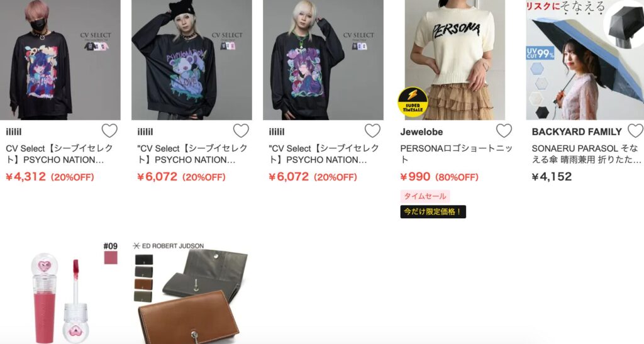Open the SONAERU parasol product photo
The width and height of the screenshot is (644, 344).
click(x=585, y=60)
